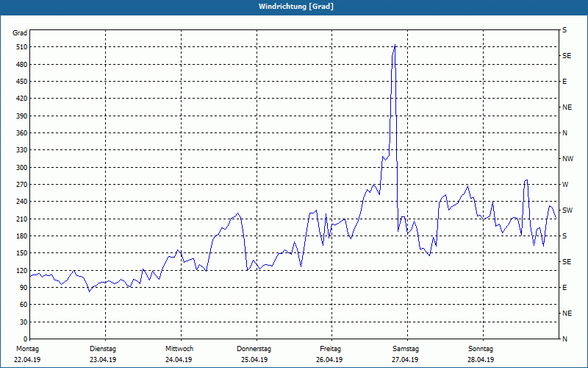
Task: Click the 180 y-axis value
Action: pos(21,236)
